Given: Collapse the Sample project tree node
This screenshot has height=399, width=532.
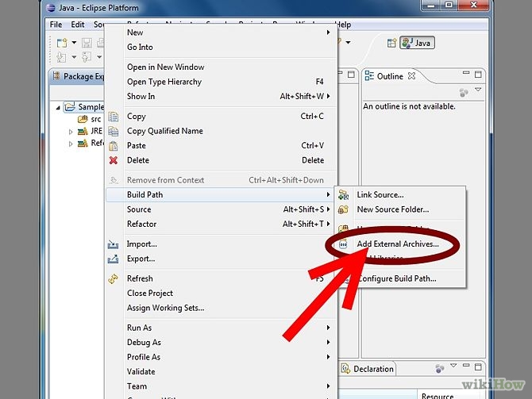Looking at the screenshot, I should pyautogui.click(x=58, y=107).
